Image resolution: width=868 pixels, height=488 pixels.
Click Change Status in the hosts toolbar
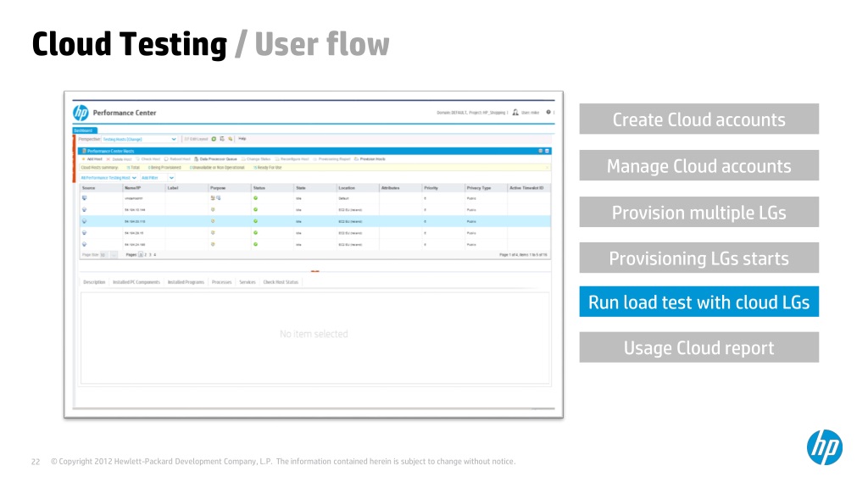(256, 159)
